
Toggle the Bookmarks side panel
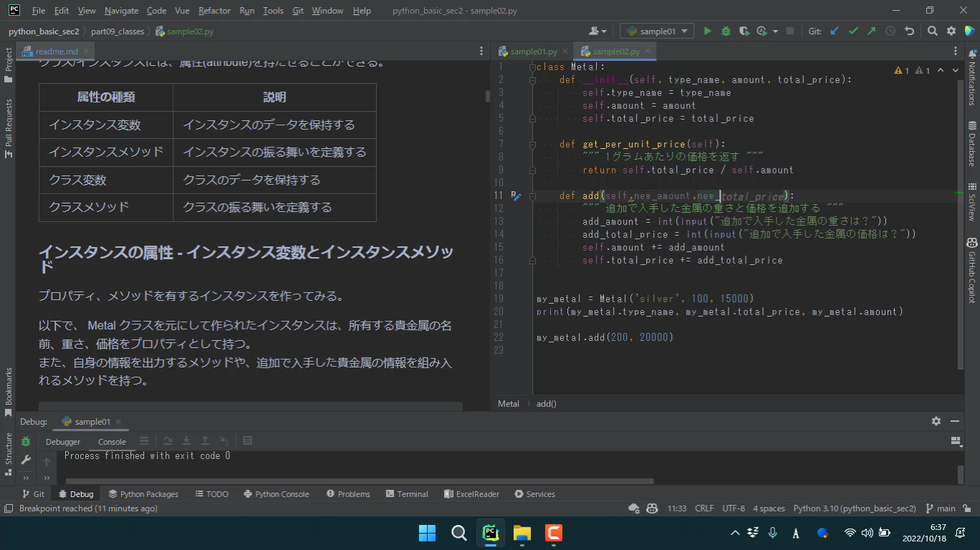tap(9, 391)
